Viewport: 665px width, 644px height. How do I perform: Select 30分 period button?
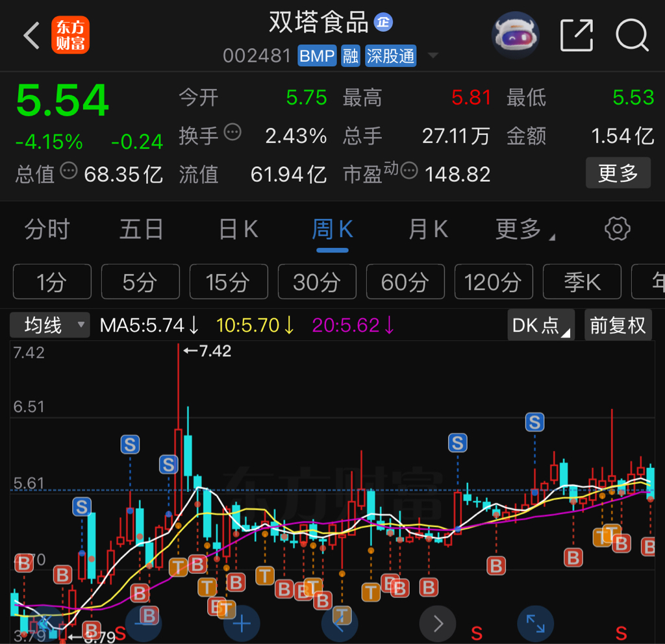tap(317, 282)
